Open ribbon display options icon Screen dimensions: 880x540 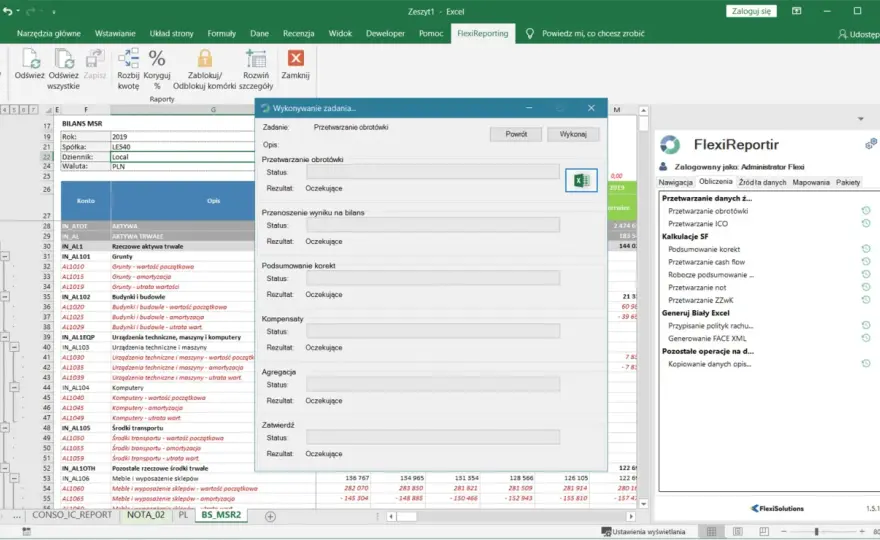[x=796, y=11]
